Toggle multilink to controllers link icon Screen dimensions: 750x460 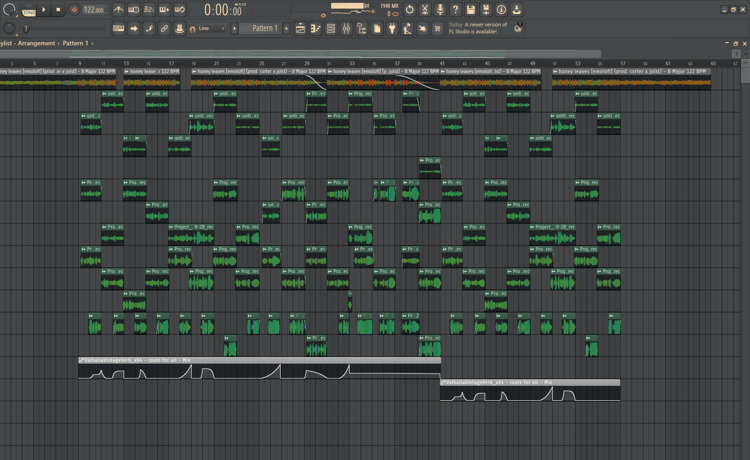(164, 29)
